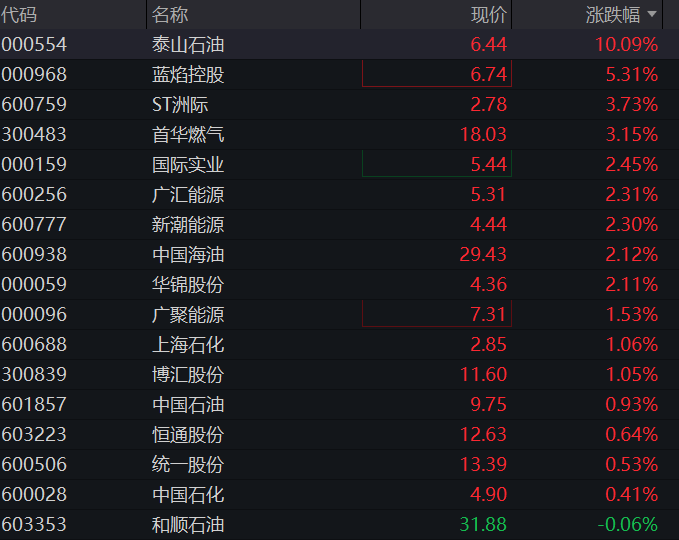Viewport: 679px width, 540px height.
Task: Select 国际实业 stock name
Action: [188, 165]
